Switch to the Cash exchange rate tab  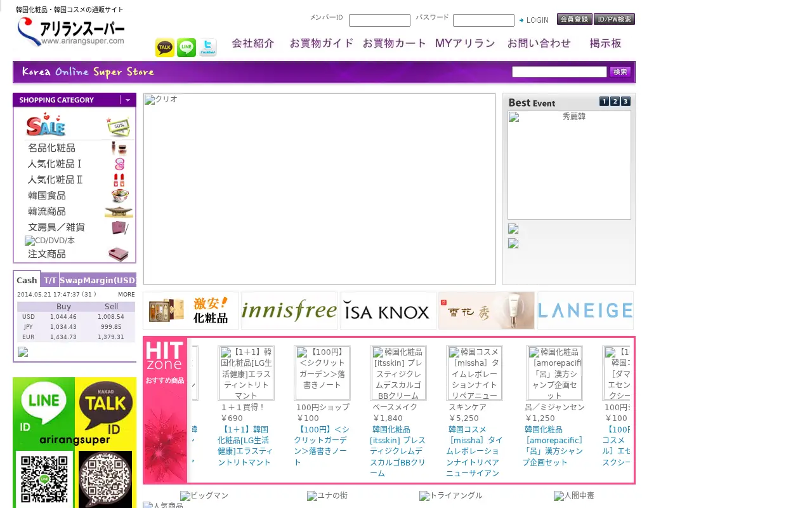27,280
